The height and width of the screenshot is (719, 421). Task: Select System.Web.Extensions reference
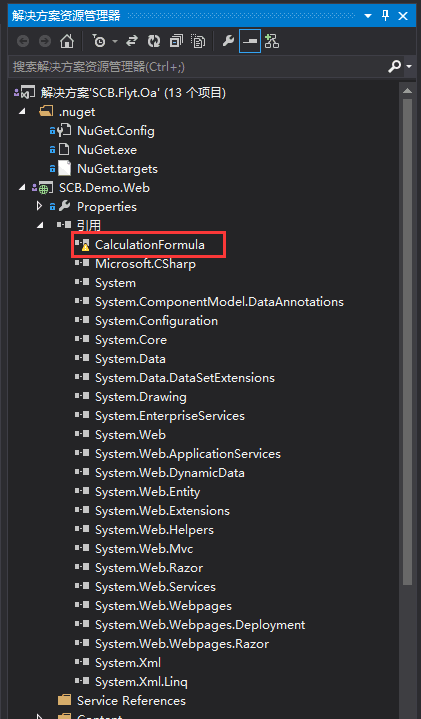[x=162, y=511]
